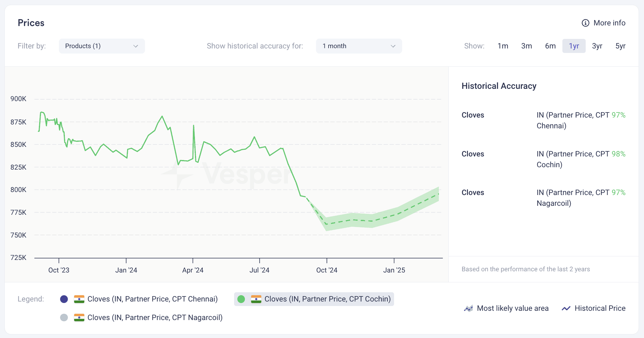
Task: Click the Apr '24 axis marker
Action: click(x=193, y=270)
